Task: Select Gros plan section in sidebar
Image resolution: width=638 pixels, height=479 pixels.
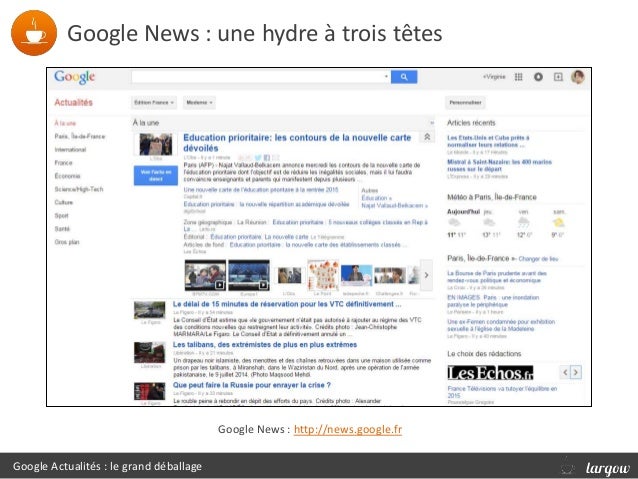Action: 67,242
